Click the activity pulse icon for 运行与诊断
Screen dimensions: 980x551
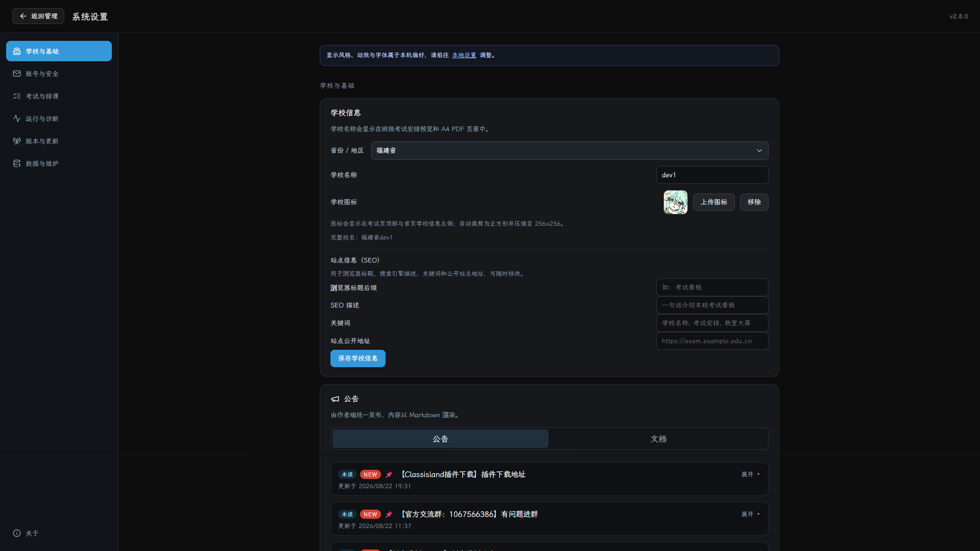(17, 118)
